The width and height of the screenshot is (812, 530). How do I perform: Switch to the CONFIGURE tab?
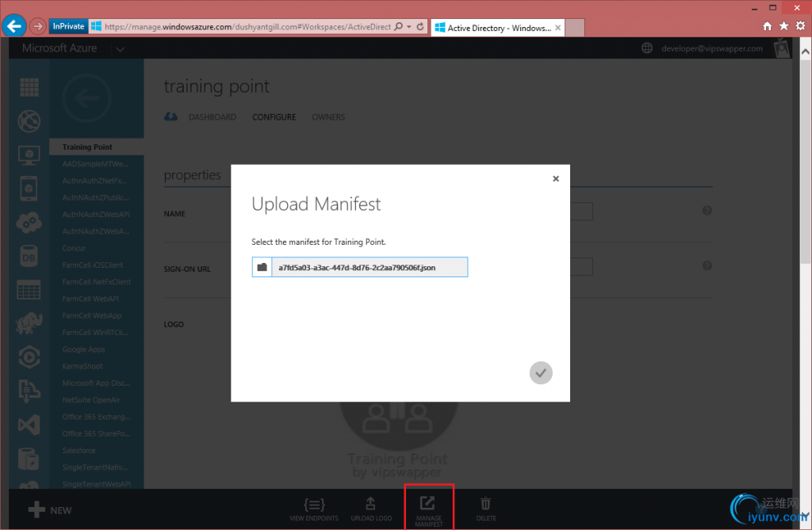pos(274,117)
